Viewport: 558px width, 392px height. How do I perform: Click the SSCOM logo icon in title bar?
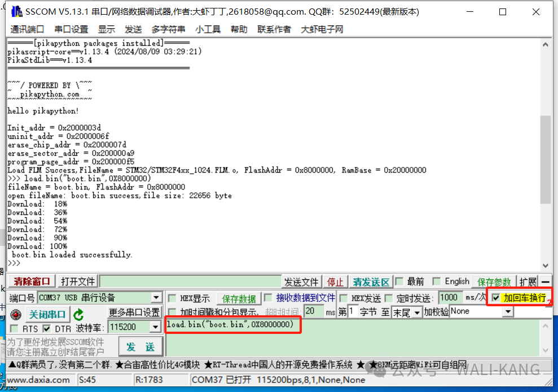coord(16,11)
